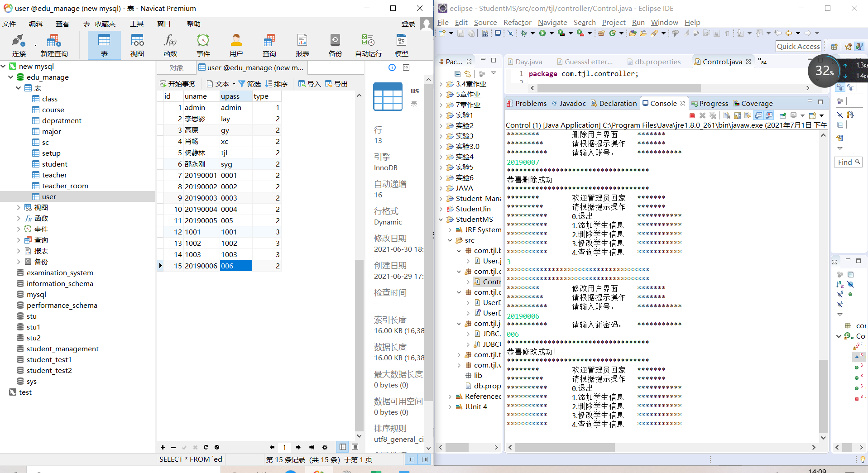Delete record with the minus icon
The image size is (868, 473).
(173, 447)
